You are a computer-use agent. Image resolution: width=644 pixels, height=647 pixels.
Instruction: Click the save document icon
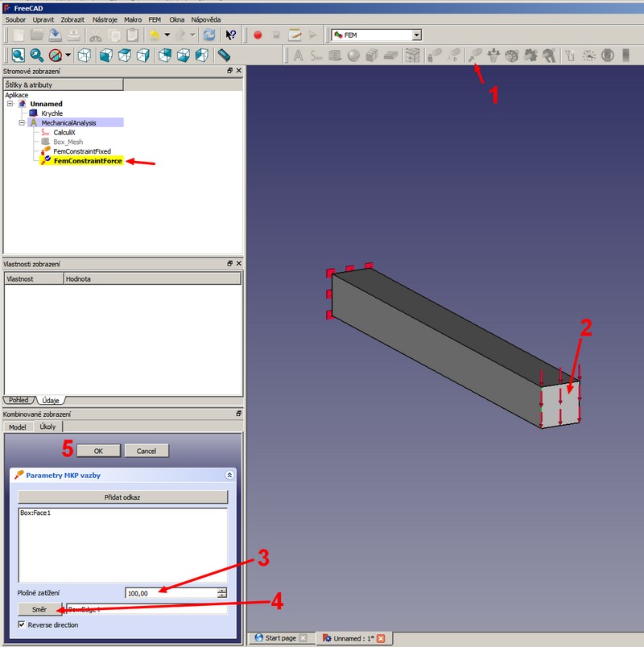coord(55,35)
